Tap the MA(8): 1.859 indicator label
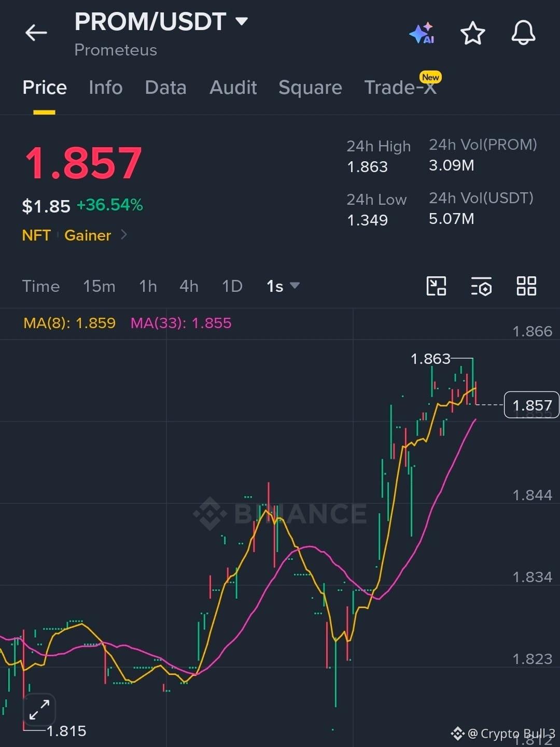Image resolution: width=560 pixels, height=747 pixels. point(69,323)
